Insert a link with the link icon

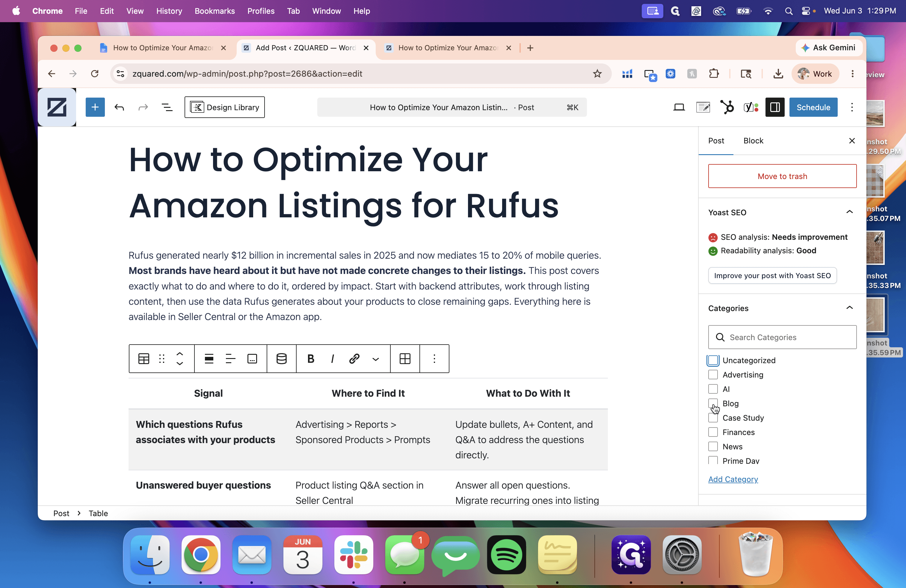tap(354, 359)
